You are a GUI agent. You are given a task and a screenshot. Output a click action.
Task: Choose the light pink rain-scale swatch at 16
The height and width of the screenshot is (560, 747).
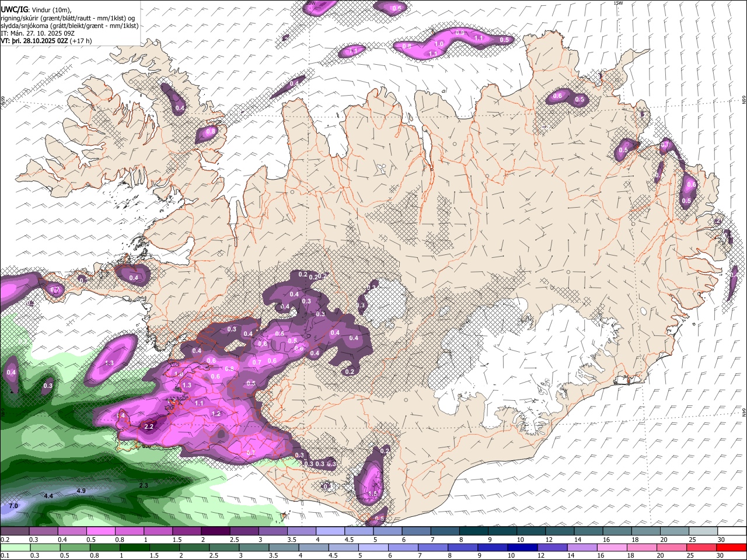[x=612, y=547]
